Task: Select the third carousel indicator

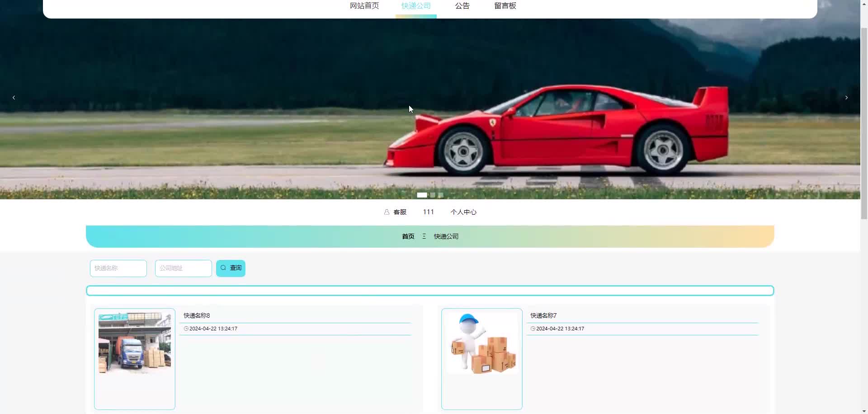Action: point(440,195)
